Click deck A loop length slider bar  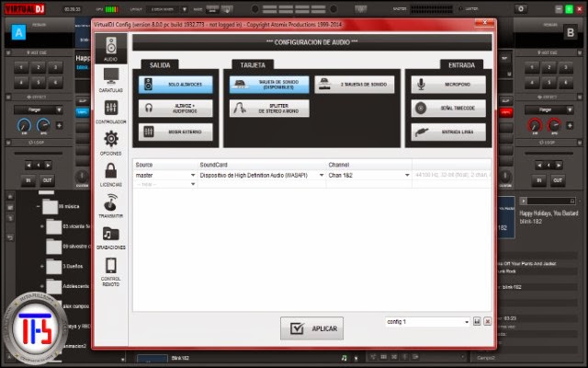click(39, 154)
